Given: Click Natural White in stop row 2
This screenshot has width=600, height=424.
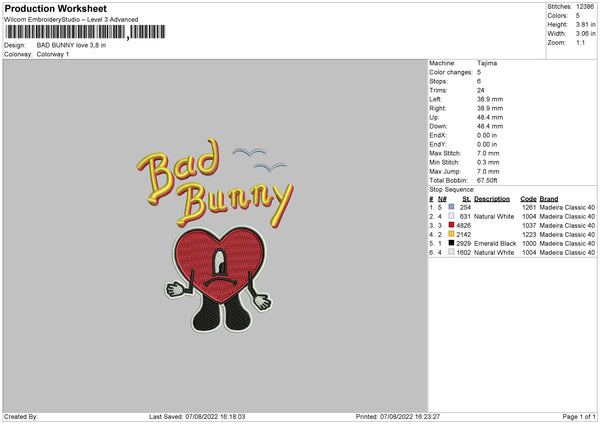Looking at the screenshot, I should pyautogui.click(x=494, y=217).
